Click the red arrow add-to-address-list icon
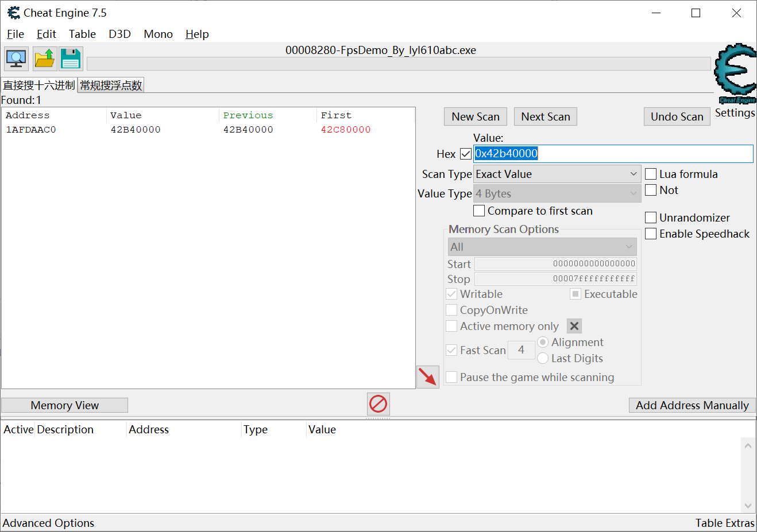Image resolution: width=757 pixels, height=532 pixels. 428,377
